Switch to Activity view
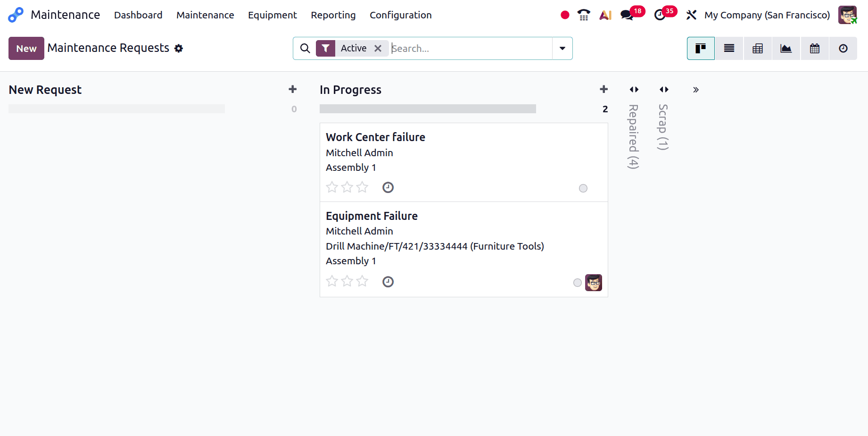The height and width of the screenshot is (436, 868). tap(843, 48)
